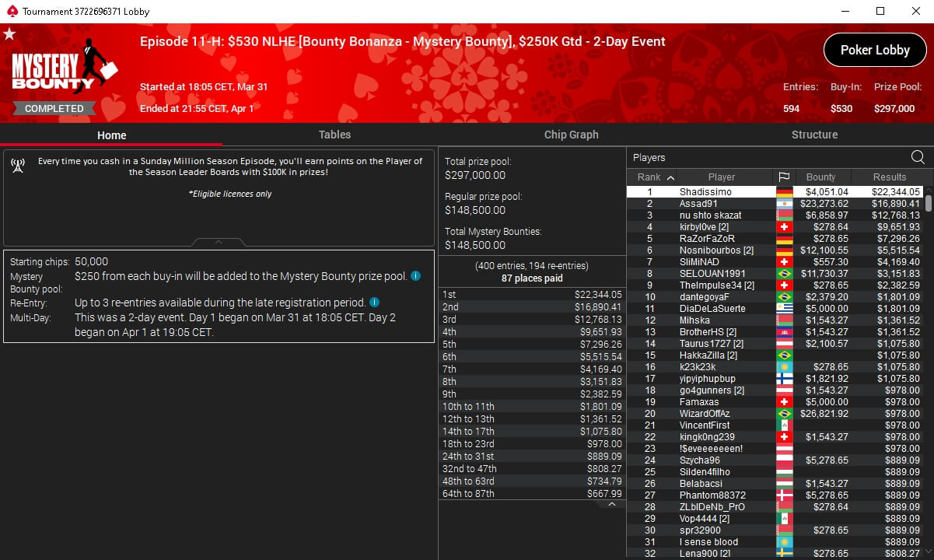Select the Shadissimo player row
The width and height of the screenshot is (934, 560).
click(x=775, y=192)
